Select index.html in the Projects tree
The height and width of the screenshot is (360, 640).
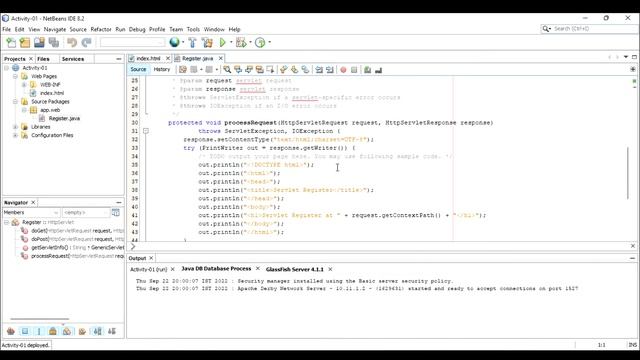(52, 93)
